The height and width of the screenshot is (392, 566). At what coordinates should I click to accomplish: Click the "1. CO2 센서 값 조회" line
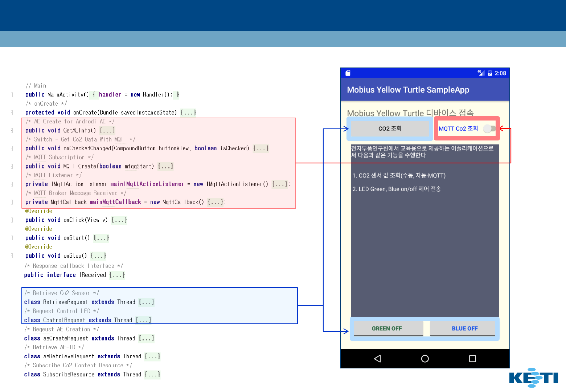pyautogui.click(x=399, y=175)
